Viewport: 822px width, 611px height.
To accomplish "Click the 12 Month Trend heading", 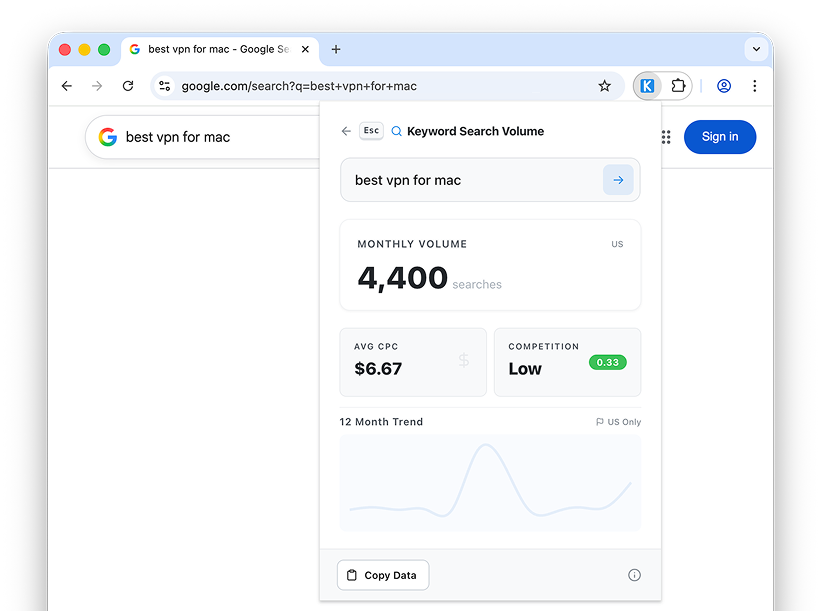I will 381,422.
